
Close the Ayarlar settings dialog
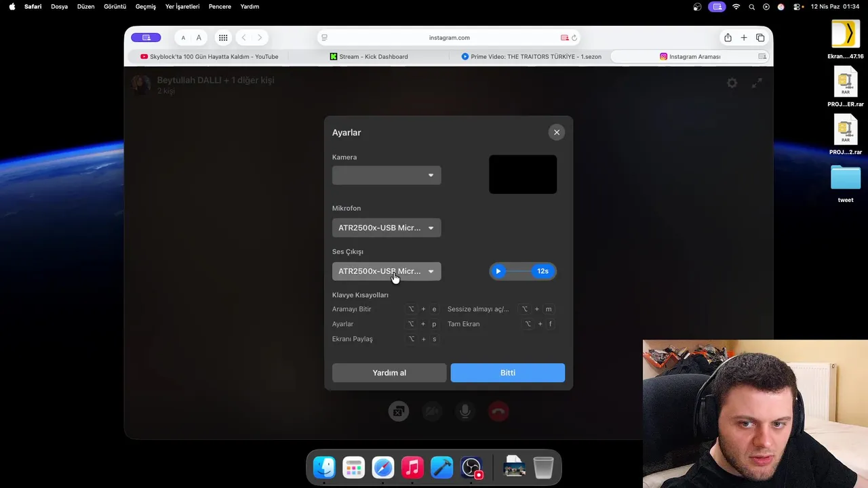pyautogui.click(x=557, y=132)
